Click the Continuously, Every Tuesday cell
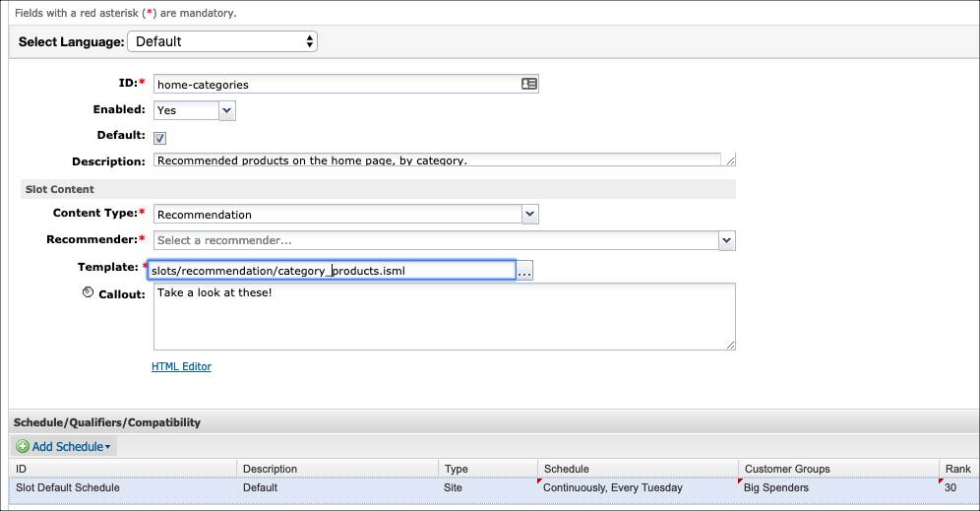Viewport: 980px width, 511px height. coord(639,487)
